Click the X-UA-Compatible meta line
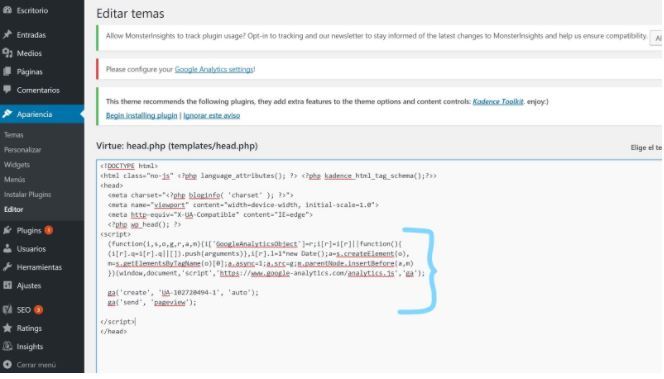 coord(210,214)
